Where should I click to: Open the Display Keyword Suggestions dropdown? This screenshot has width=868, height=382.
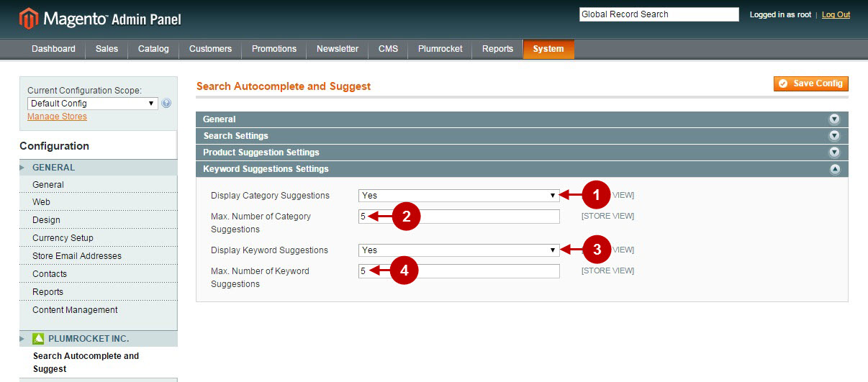tap(459, 250)
